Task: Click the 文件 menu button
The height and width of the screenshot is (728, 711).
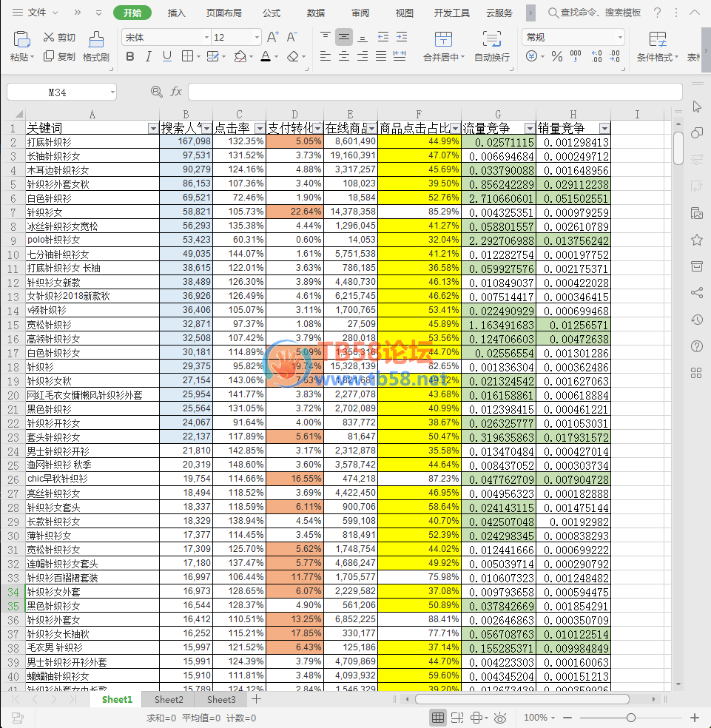Action: 36,13
